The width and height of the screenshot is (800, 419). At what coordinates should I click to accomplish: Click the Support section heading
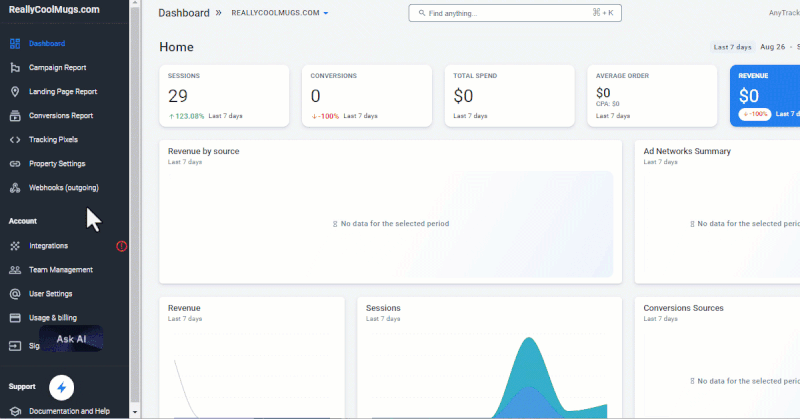[x=22, y=387]
